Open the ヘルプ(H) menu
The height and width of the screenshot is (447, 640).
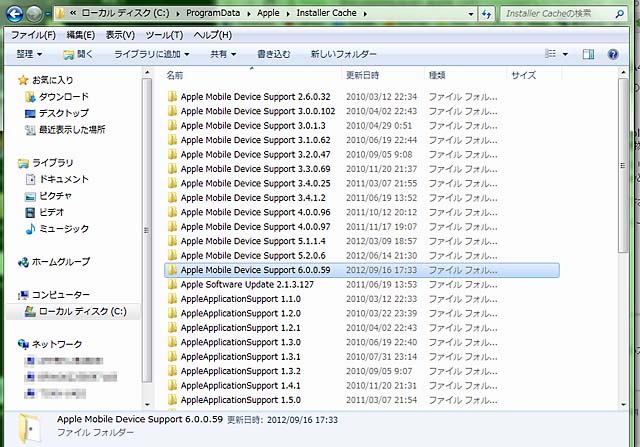(x=213, y=35)
